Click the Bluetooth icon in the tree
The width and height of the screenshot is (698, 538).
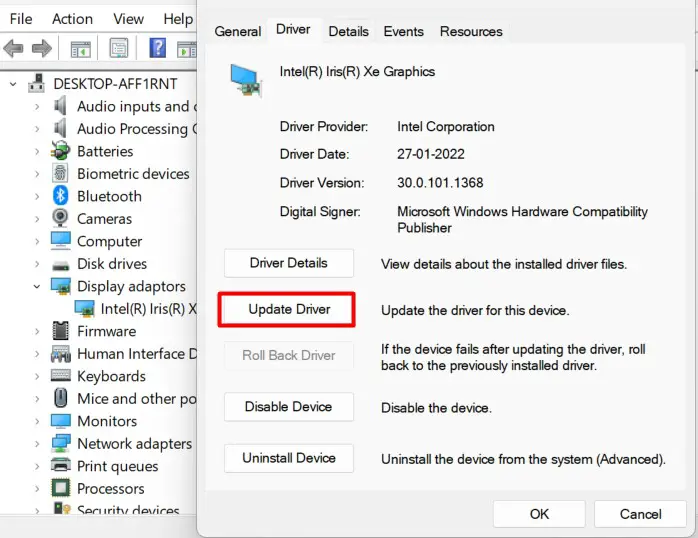[x=60, y=196]
